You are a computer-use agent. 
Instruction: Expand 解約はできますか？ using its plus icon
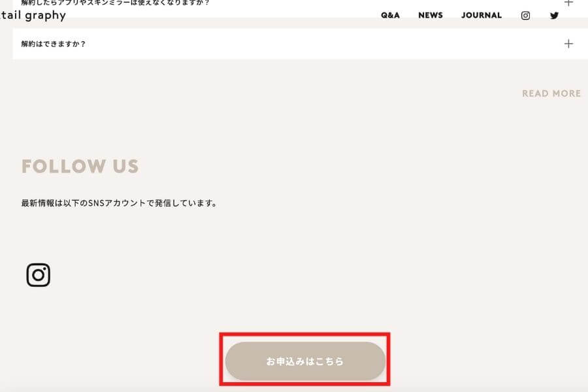tap(568, 44)
